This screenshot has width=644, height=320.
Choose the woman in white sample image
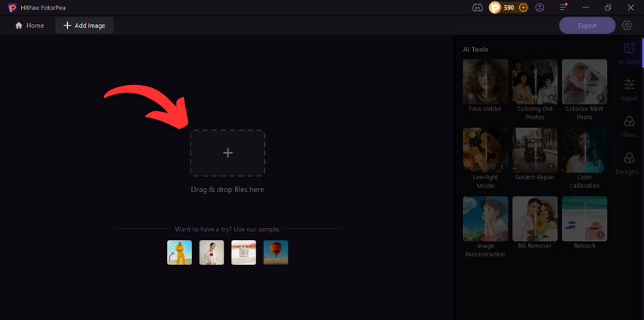(212, 253)
